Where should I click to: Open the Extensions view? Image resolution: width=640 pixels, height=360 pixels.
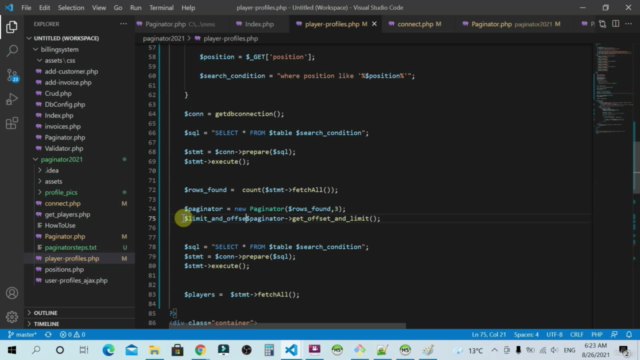click(12, 123)
